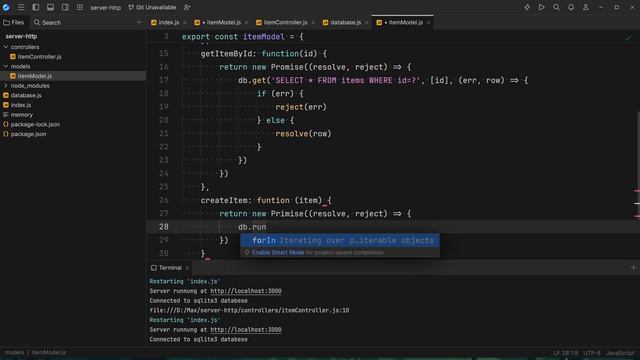The image size is (640, 360).
Task: Close the active itemModel.js tab
Action: tap(428, 22)
